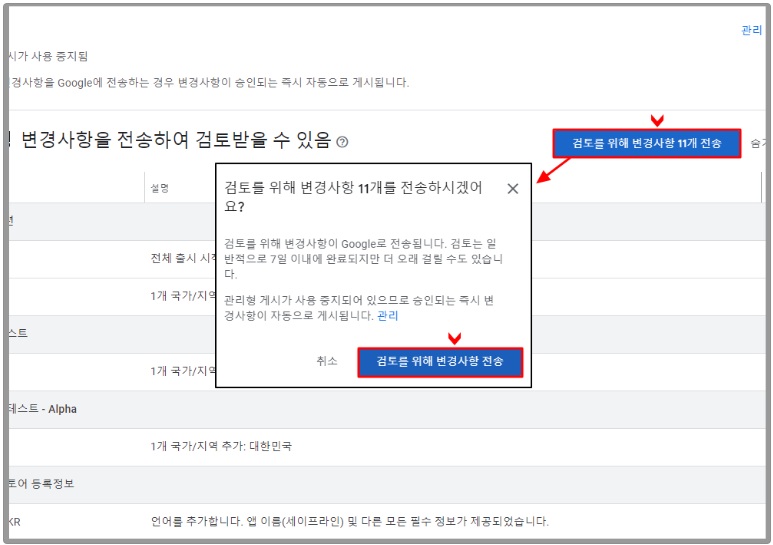The image size is (773, 545).
Task: Click the 설명 column header
Action: (160, 188)
